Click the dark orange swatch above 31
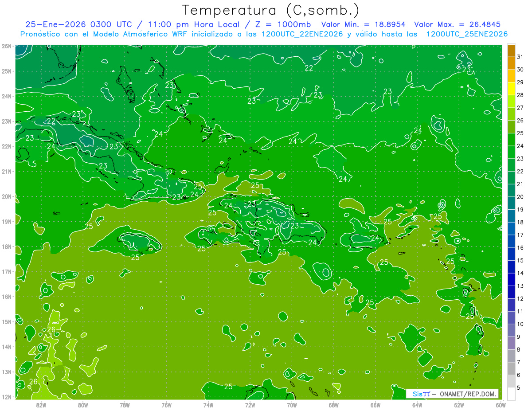The width and height of the screenshot is (532, 411). point(511,50)
